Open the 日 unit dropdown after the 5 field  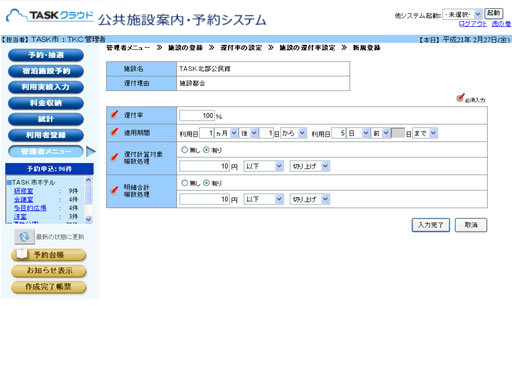[x=358, y=133]
